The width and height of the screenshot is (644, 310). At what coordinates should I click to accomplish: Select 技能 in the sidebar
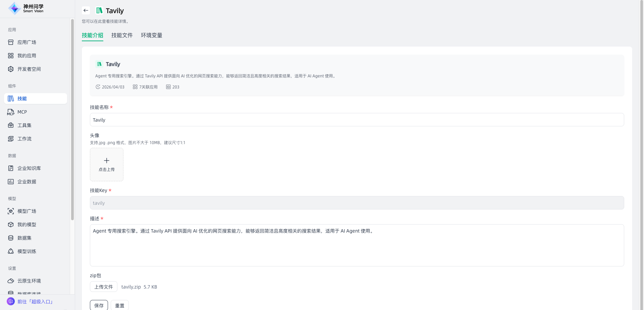click(x=36, y=99)
